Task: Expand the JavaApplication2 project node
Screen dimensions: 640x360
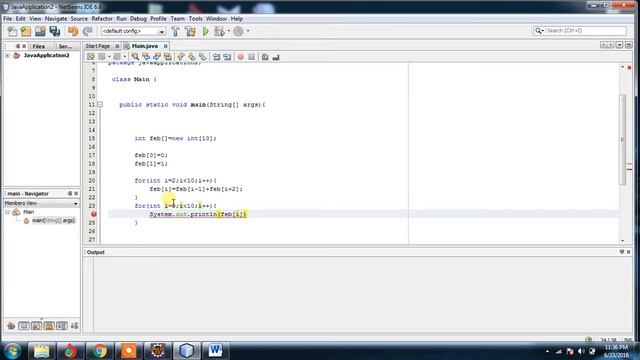Action: click(7, 56)
